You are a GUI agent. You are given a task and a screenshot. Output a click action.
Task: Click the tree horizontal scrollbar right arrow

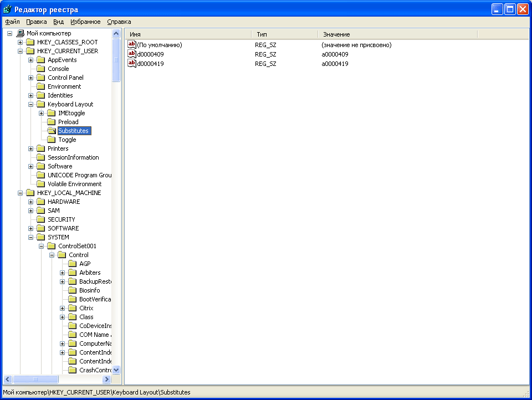coord(107,380)
